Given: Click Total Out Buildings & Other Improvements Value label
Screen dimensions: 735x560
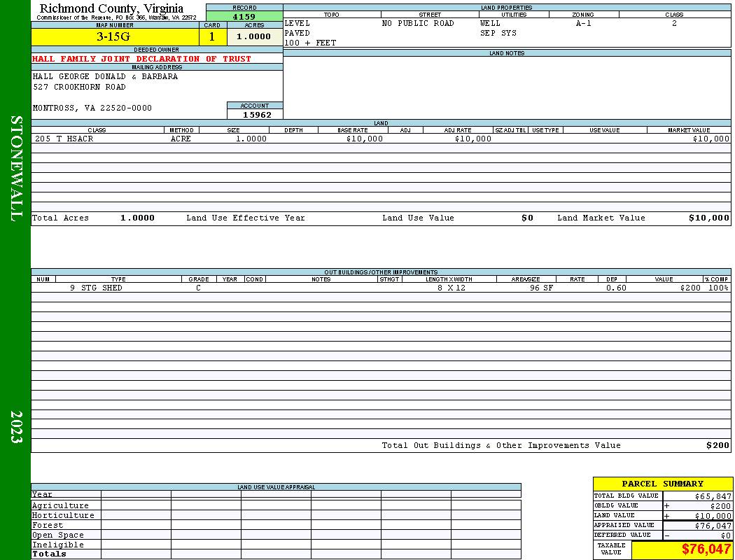Looking at the screenshot, I should pyautogui.click(x=501, y=446).
